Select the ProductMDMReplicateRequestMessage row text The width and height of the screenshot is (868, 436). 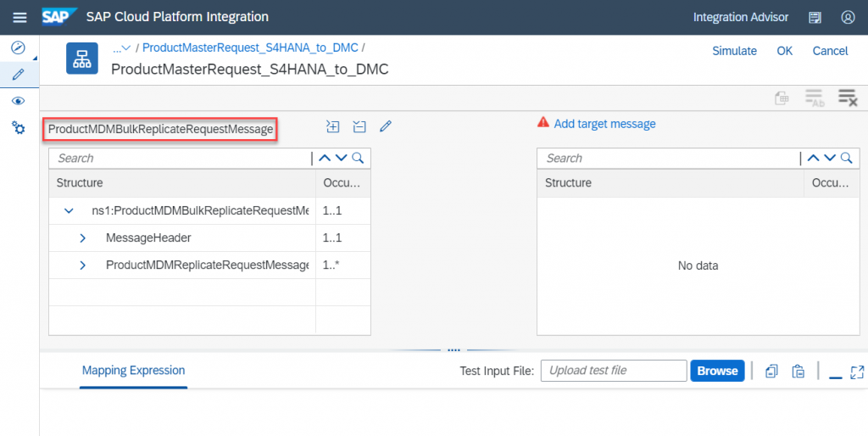[x=207, y=266]
